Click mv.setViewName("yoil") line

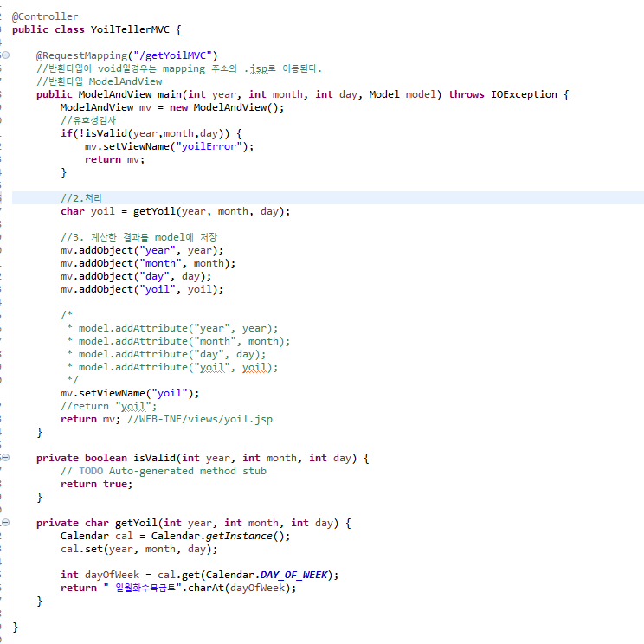pyautogui.click(x=130, y=393)
